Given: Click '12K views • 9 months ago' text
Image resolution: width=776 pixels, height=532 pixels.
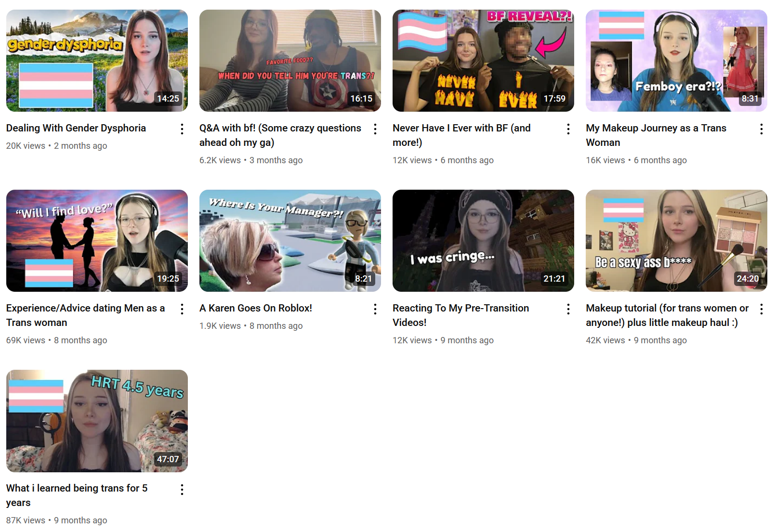Looking at the screenshot, I should [443, 340].
